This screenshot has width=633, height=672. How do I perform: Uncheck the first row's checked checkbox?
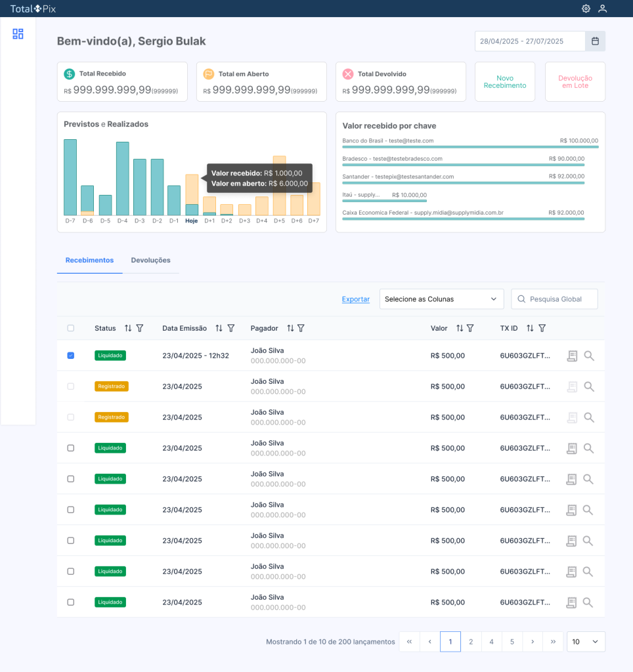point(71,356)
